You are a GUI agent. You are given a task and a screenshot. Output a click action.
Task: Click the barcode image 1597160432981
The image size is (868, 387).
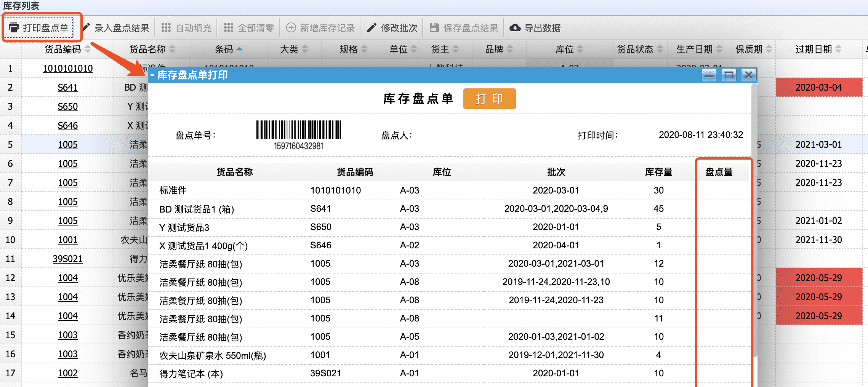299,135
